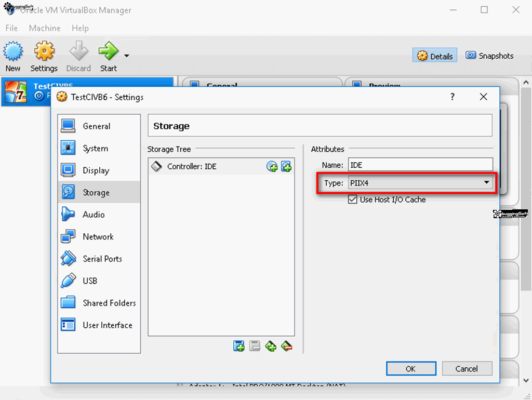The image size is (532, 400).
Task: Click the details pane scroll up arrow
Action: coord(526,83)
